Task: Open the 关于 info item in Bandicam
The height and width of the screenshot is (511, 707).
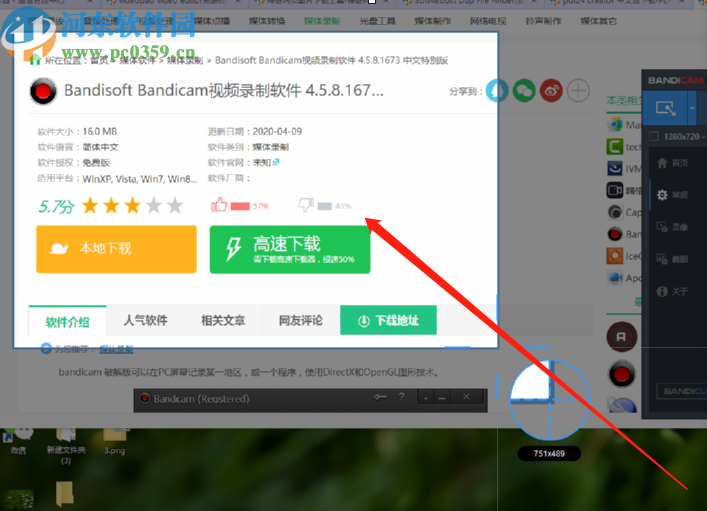Action: click(x=672, y=291)
